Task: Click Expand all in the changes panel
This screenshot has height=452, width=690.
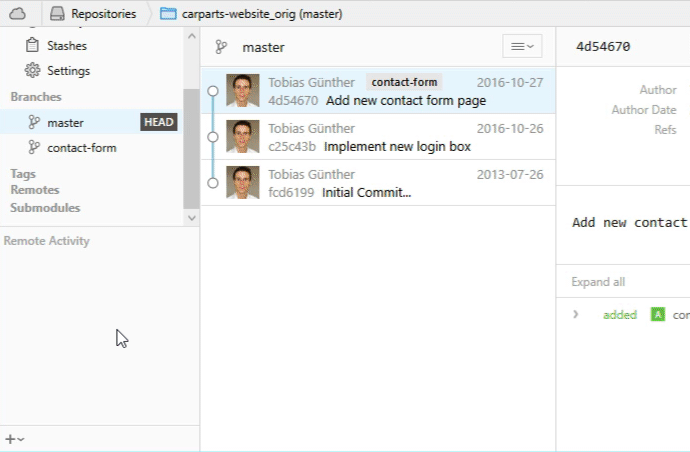Action: point(598,282)
